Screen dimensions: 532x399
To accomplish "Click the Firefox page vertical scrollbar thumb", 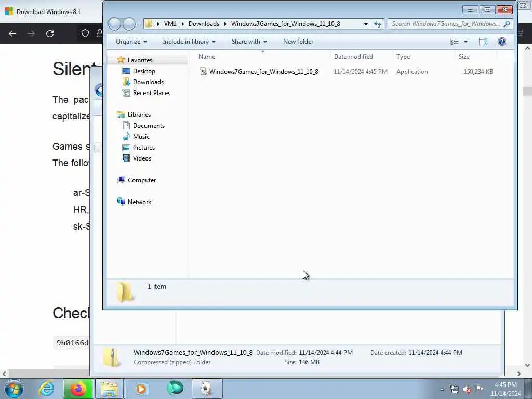I will [527, 91].
